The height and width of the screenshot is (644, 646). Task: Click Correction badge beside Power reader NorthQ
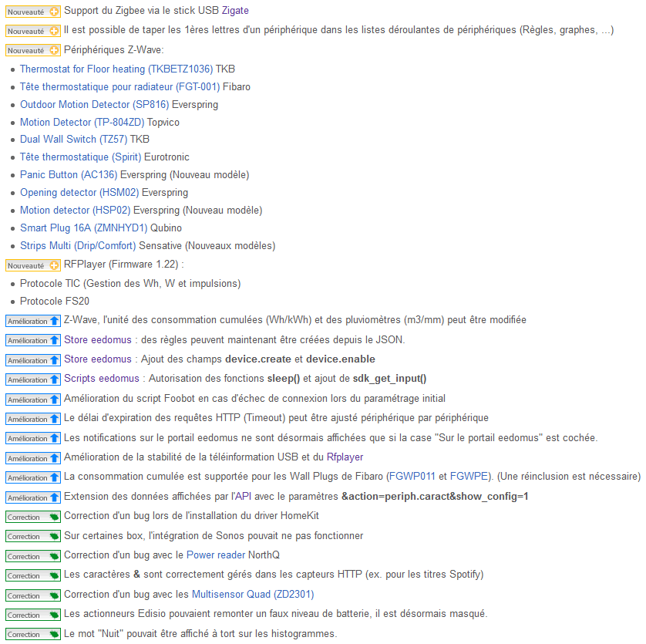tap(33, 556)
